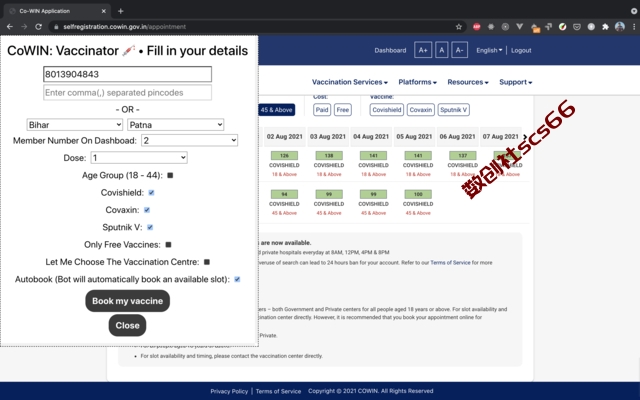640x400 pixels.
Task: Open the footer Terms of Service link
Action: click(x=278, y=391)
